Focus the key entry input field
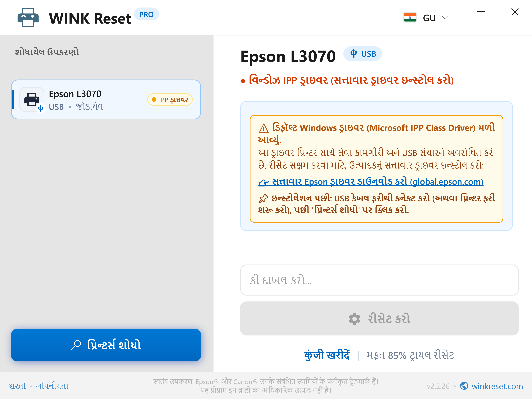 (379, 280)
